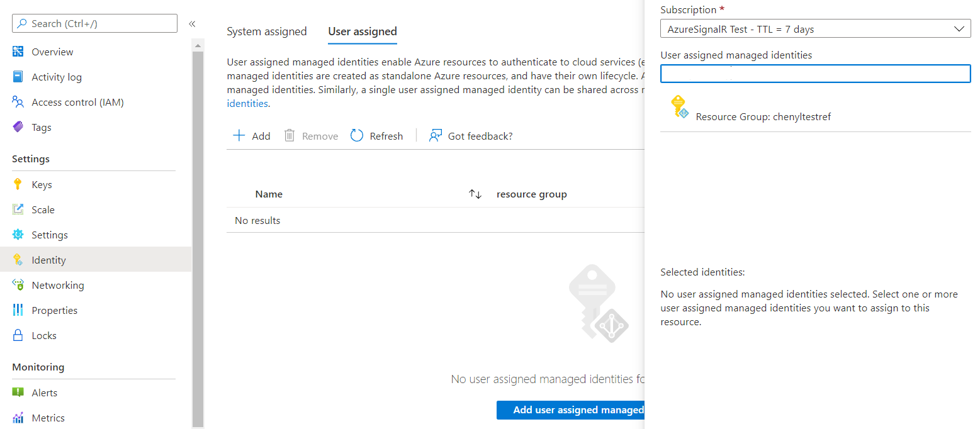Select the Identity sidebar item
980x429 pixels.
click(x=48, y=259)
